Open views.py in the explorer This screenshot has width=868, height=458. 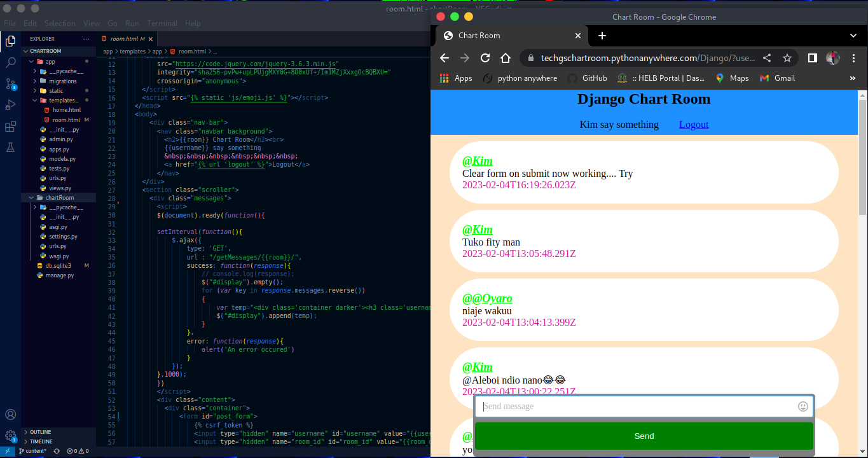click(x=60, y=188)
